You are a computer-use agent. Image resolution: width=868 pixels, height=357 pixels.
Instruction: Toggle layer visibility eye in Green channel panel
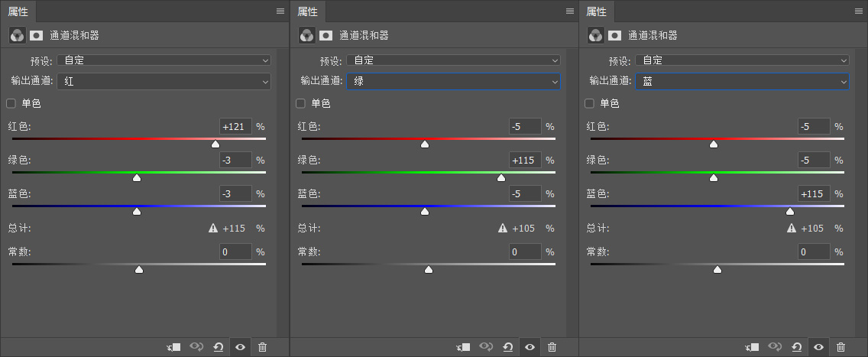coord(530,347)
